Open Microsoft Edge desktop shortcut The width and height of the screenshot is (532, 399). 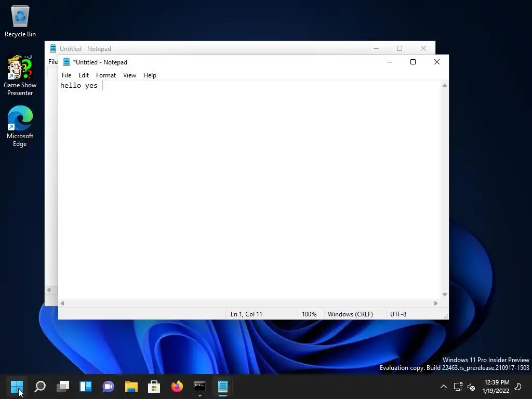[20, 126]
